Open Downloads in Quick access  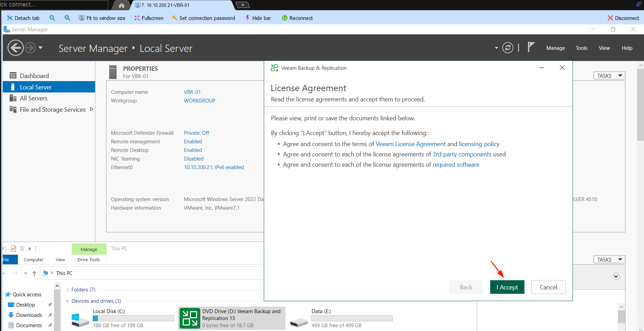tap(29, 315)
